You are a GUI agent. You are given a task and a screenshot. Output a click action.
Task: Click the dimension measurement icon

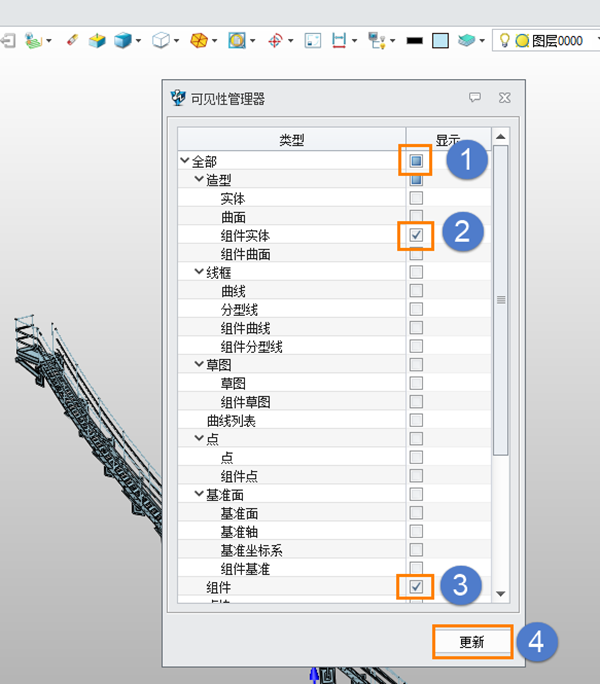339,41
